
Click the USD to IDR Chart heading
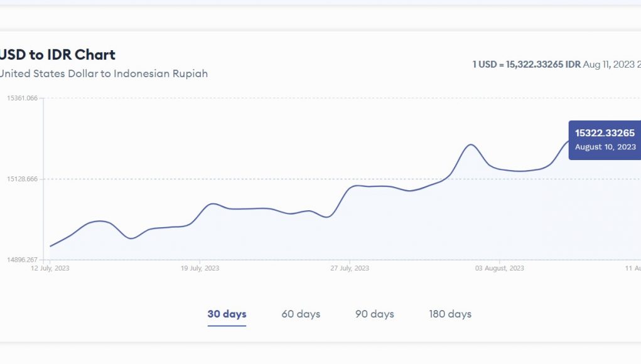58,55
